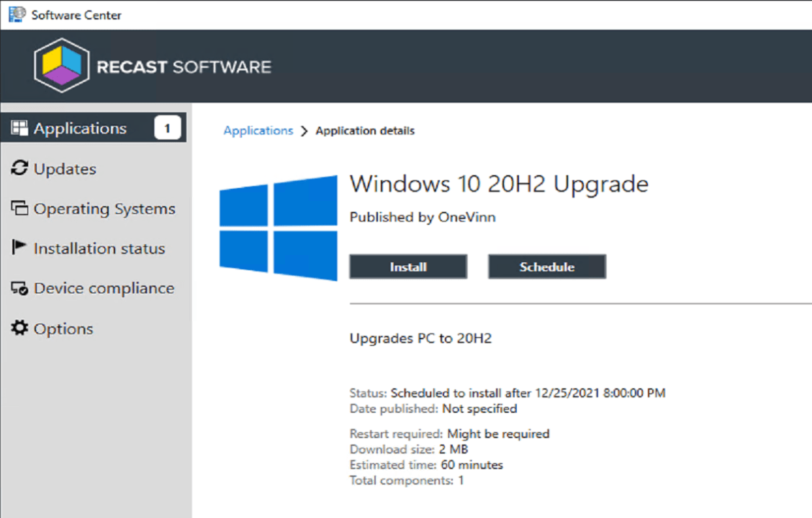Click the blue Windows logo thumbnail
Viewport: 812px width, 518px height.
pos(279,228)
